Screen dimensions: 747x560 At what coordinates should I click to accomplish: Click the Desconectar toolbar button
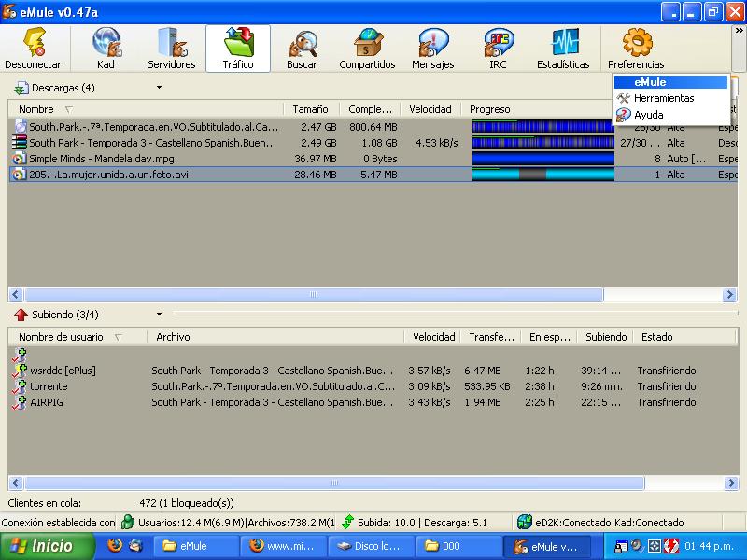33,49
